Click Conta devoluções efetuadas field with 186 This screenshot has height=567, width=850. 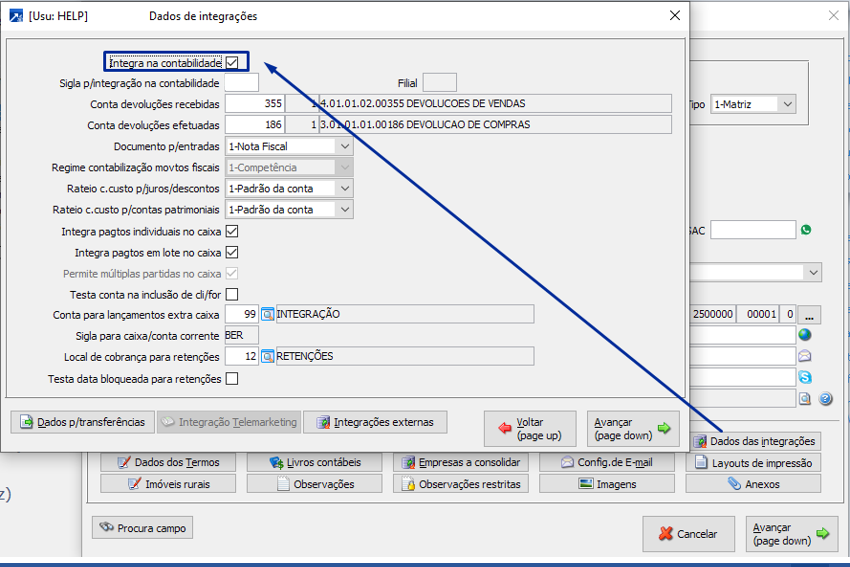click(x=255, y=125)
